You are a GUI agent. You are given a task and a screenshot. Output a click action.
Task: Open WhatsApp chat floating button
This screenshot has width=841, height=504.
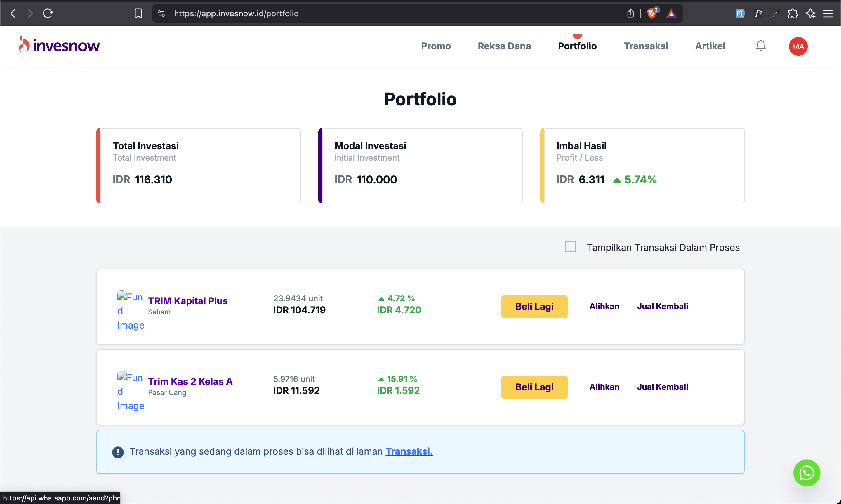806,473
